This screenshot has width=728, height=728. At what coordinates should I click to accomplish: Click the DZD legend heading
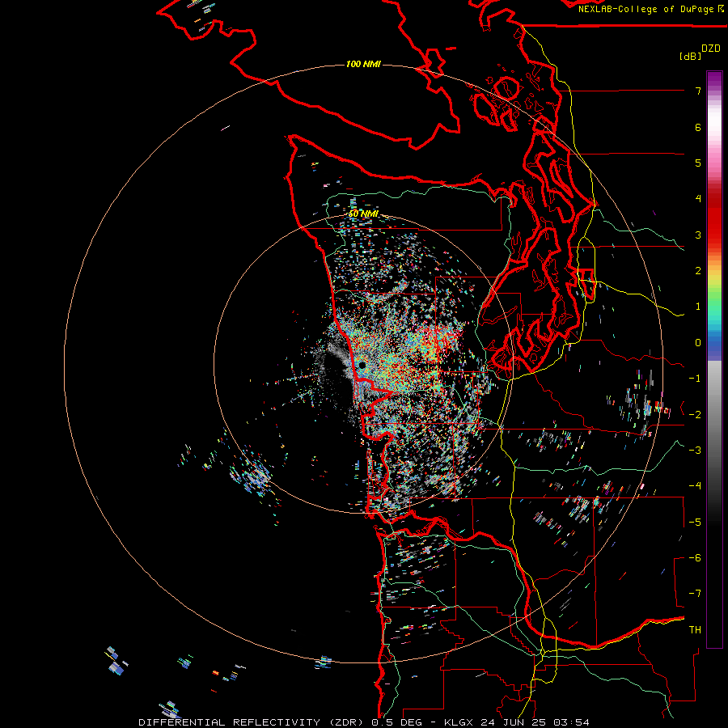711,49
